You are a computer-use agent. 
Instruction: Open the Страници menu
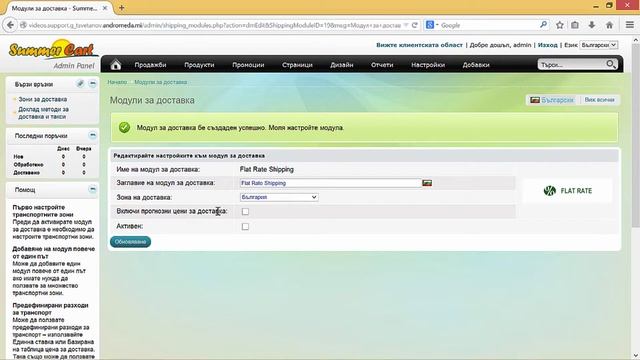(297, 65)
